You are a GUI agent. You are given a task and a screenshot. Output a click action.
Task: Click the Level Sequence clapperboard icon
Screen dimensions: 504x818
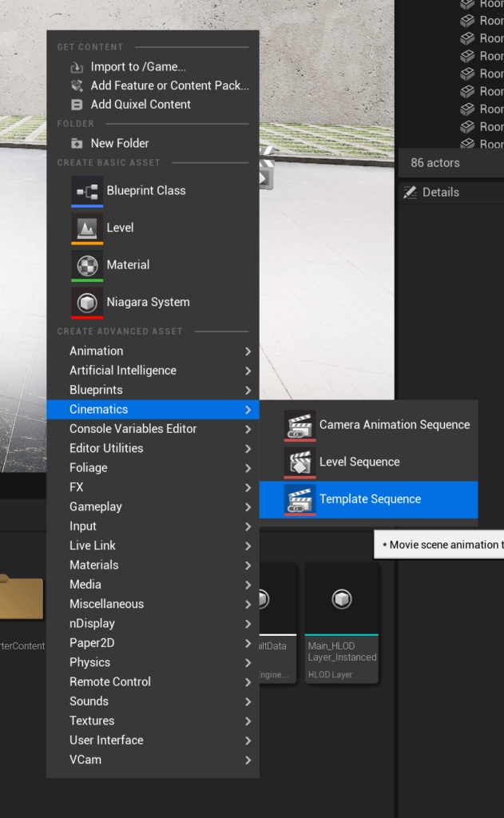[x=300, y=463]
